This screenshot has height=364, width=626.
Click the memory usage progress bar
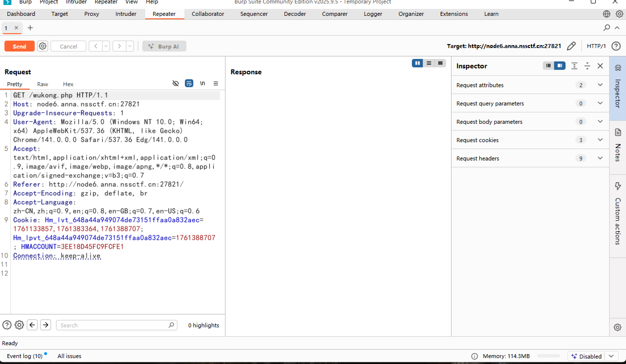(548, 356)
